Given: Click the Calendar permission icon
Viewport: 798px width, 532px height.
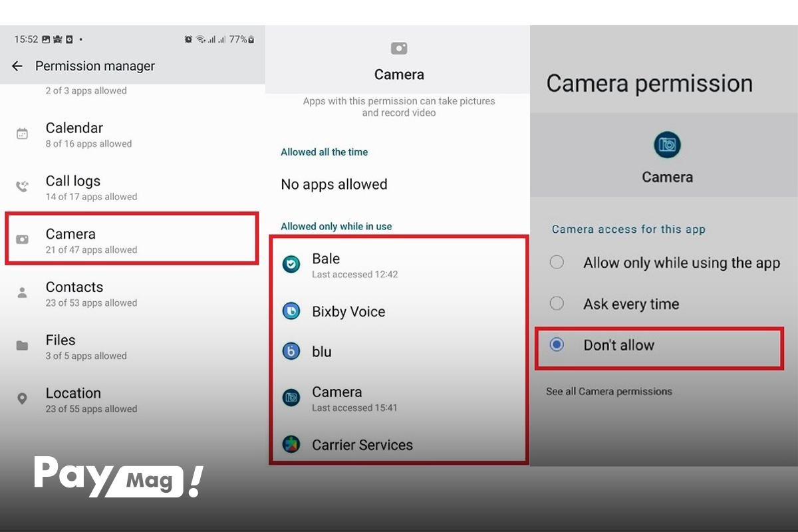Looking at the screenshot, I should tap(22, 134).
